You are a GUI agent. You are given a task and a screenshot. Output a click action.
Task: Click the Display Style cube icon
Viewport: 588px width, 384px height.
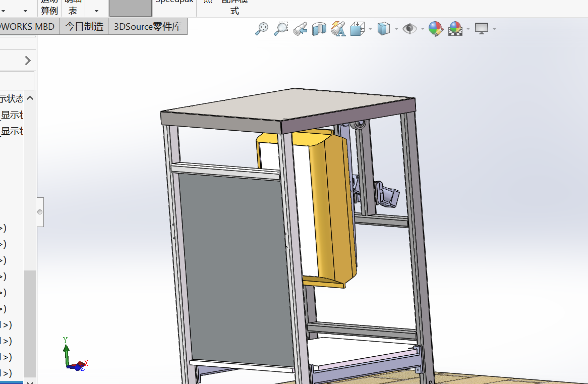(384, 29)
